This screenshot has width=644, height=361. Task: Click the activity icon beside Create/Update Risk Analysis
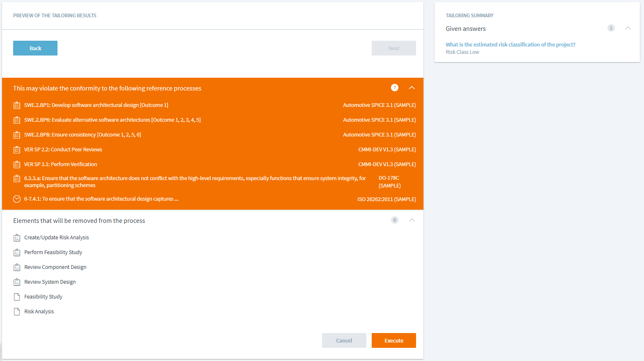pos(17,238)
